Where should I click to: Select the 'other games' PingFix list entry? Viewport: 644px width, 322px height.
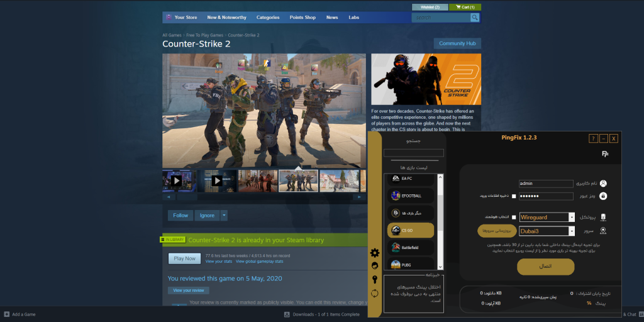click(411, 213)
